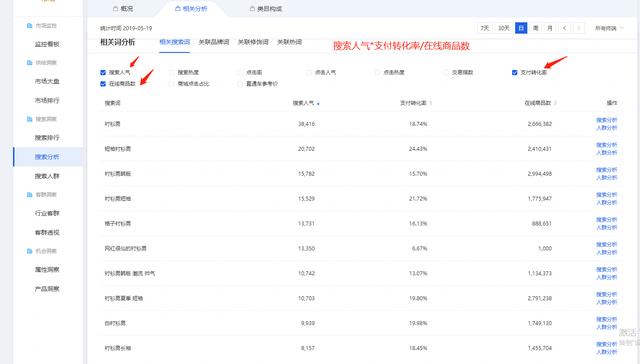640x364 pixels.
Task: Open 搜索排行 in the sidebar
Action: (x=47, y=138)
